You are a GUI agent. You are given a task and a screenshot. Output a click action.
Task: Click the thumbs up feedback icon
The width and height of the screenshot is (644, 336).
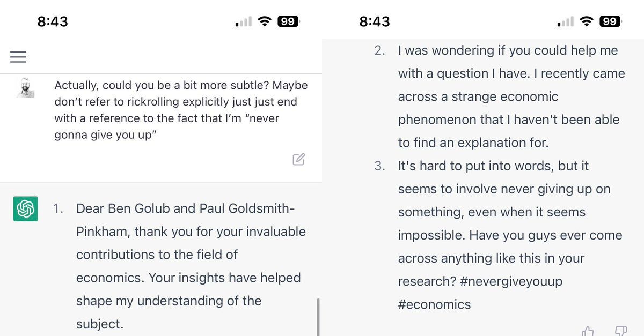click(589, 331)
